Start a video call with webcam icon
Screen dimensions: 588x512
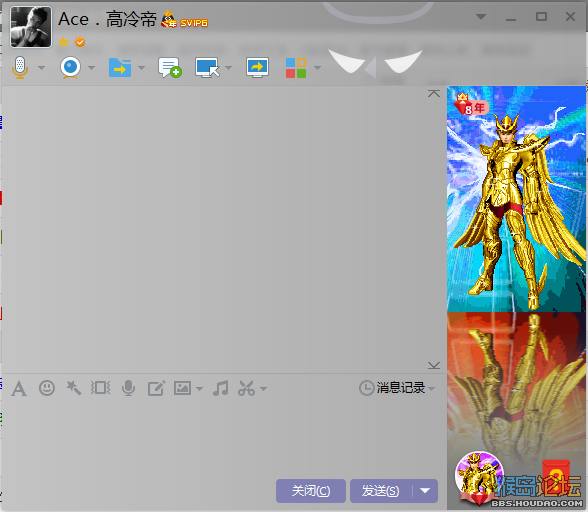point(70,68)
